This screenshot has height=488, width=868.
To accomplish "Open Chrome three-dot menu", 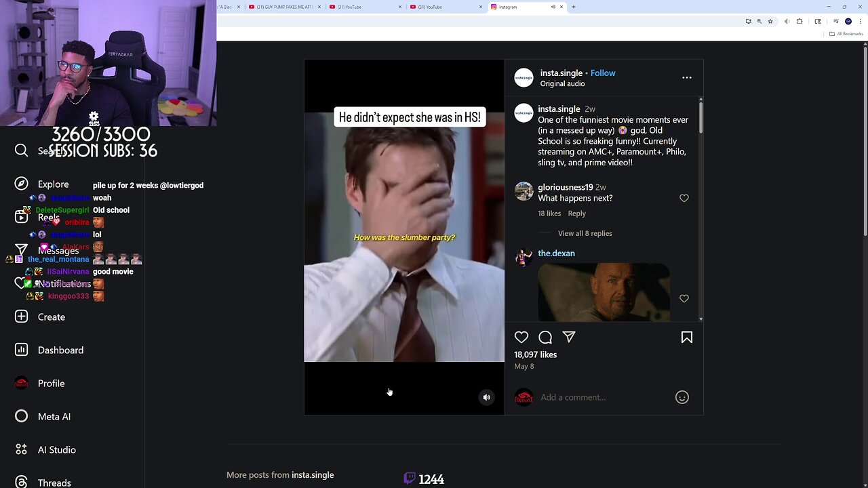I will 861,21.
